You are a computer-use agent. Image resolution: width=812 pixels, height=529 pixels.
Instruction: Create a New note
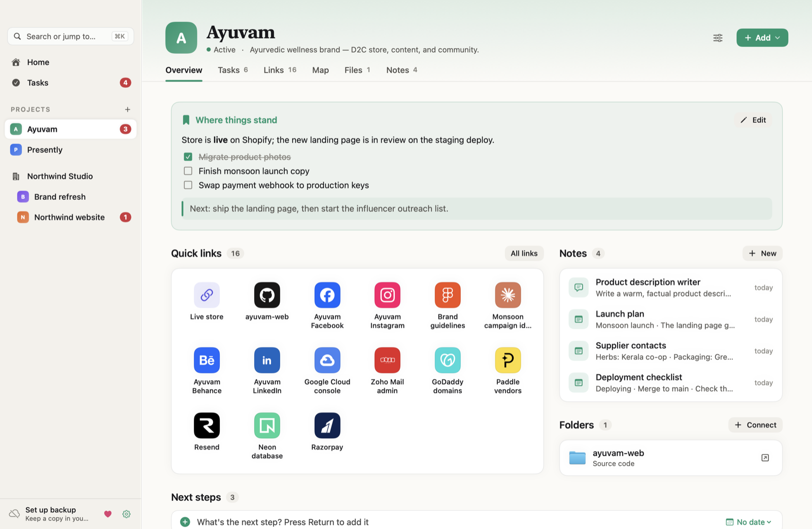(762, 253)
